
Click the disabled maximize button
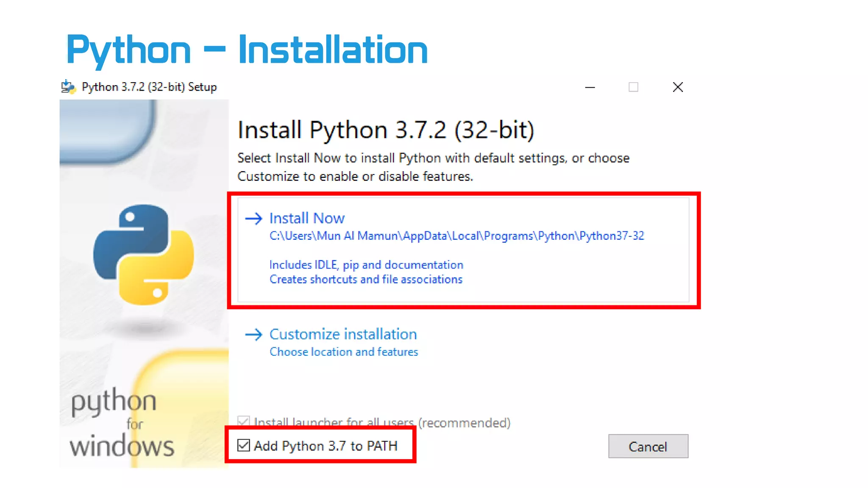pyautogui.click(x=633, y=87)
